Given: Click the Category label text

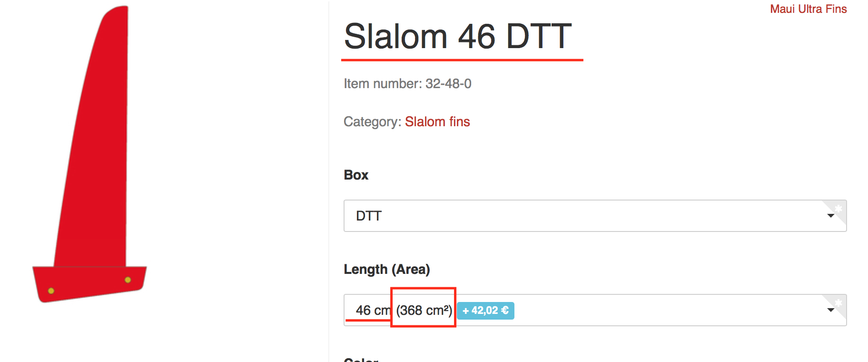Looking at the screenshot, I should tap(372, 122).
